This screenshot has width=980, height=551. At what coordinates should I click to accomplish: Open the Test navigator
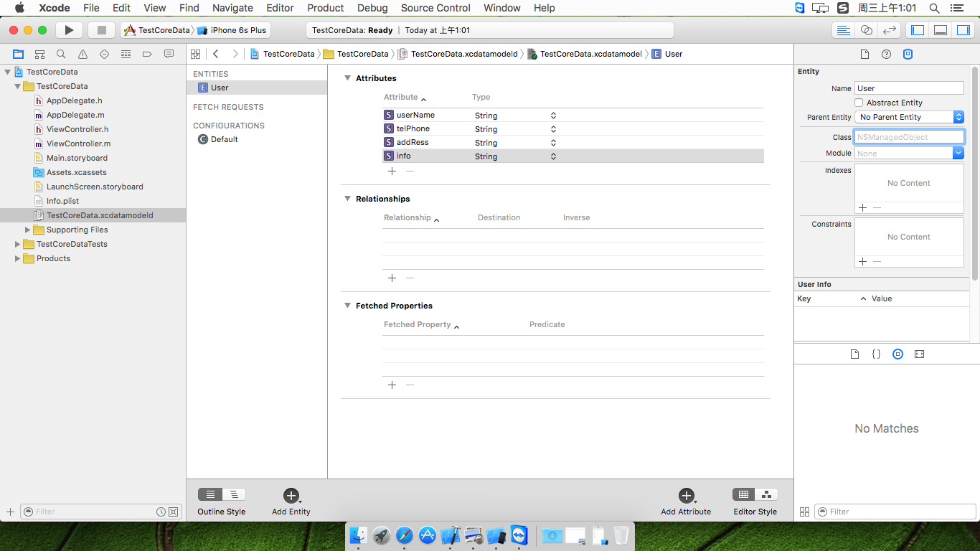coord(104,54)
